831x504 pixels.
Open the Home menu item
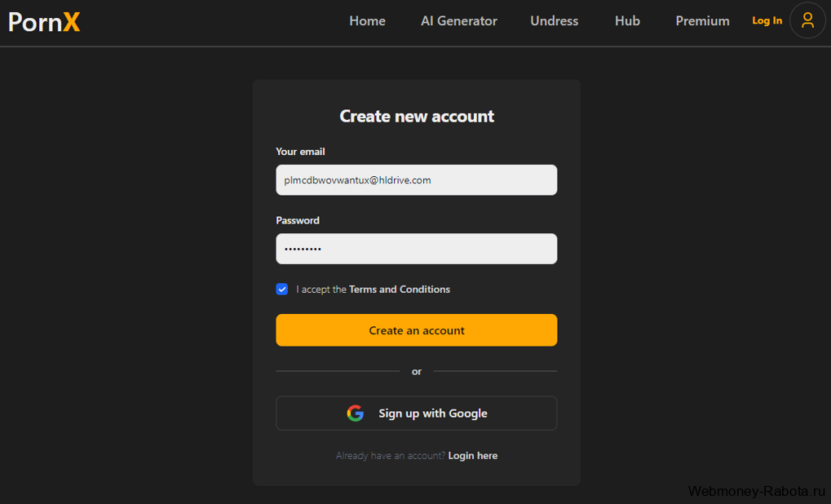367,20
